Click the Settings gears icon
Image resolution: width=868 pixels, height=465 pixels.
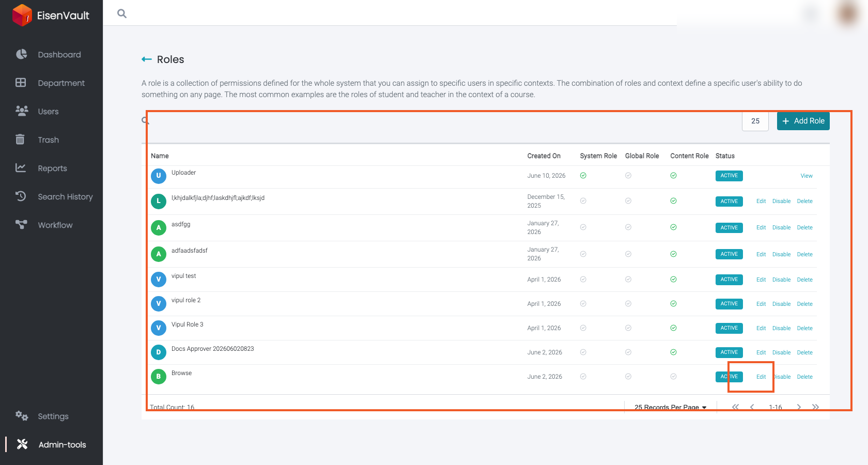point(22,416)
